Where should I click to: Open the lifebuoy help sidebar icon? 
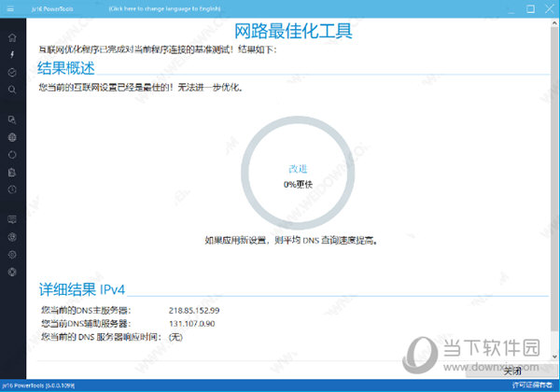[x=12, y=272]
